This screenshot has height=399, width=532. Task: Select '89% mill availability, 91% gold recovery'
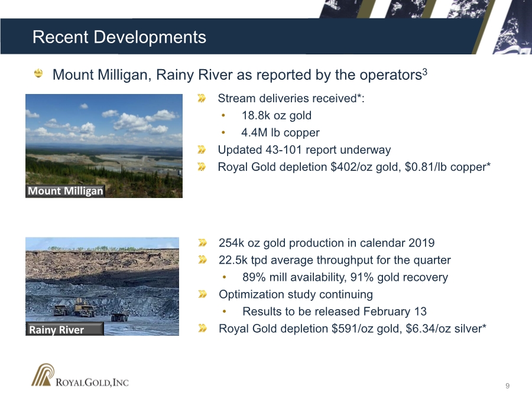(x=345, y=277)
